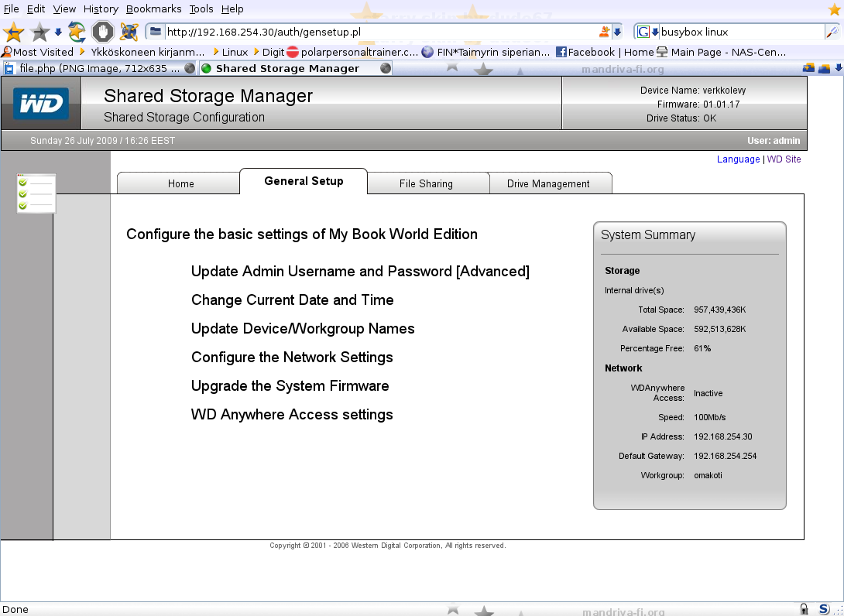
Task: Go back with the gold star arrow
Action: [x=13, y=33]
